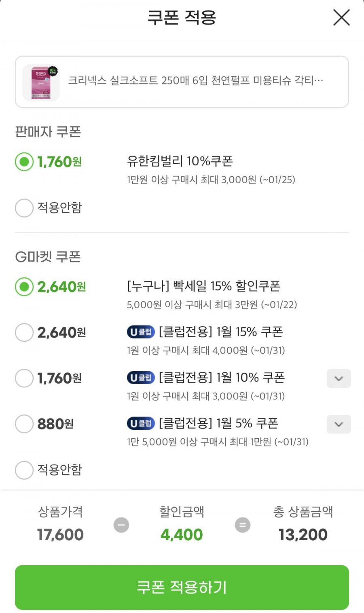
Task: Select 유한킴벌리 10% seller coupon radio
Action: click(x=24, y=162)
